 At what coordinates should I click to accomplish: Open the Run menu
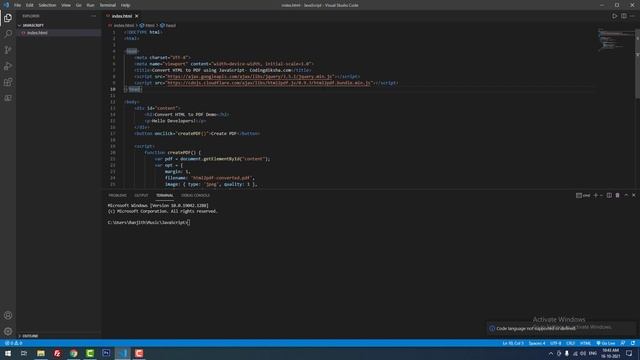tap(90, 5)
